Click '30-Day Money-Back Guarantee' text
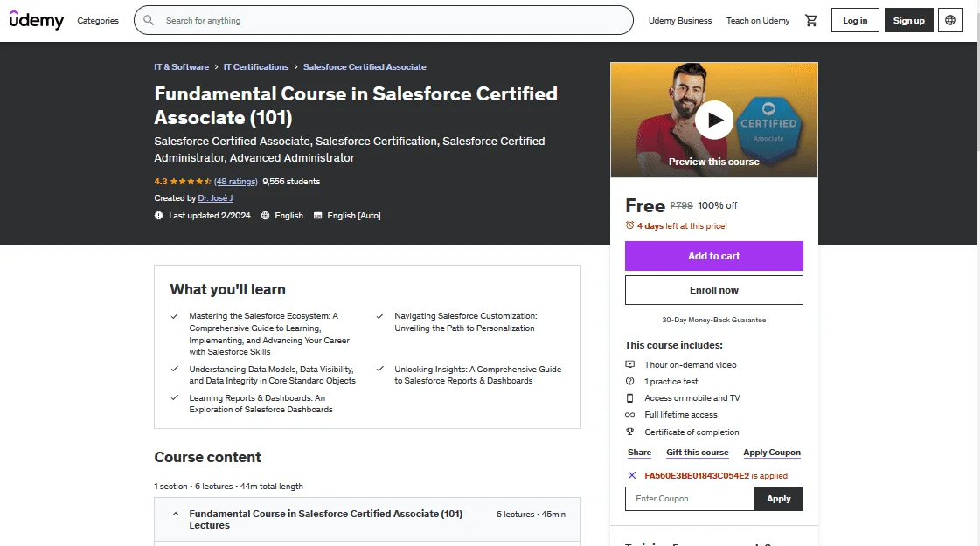The image size is (980, 546). pyautogui.click(x=713, y=320)
